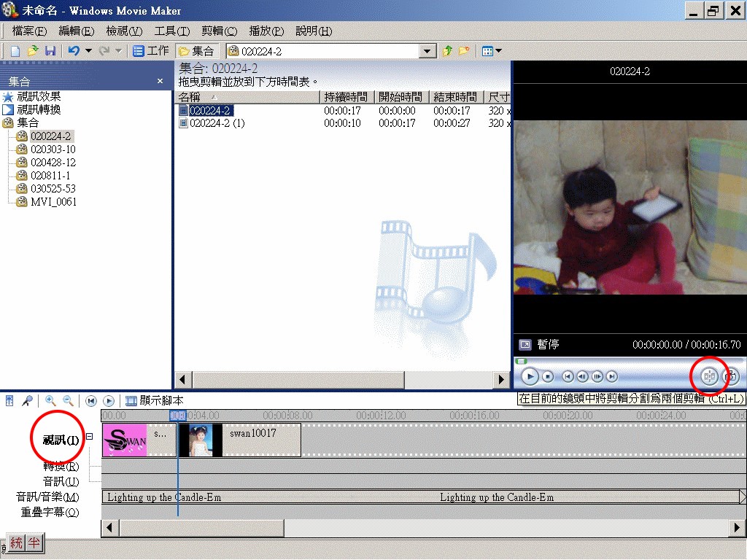Click the split clip button in preview

708,376
